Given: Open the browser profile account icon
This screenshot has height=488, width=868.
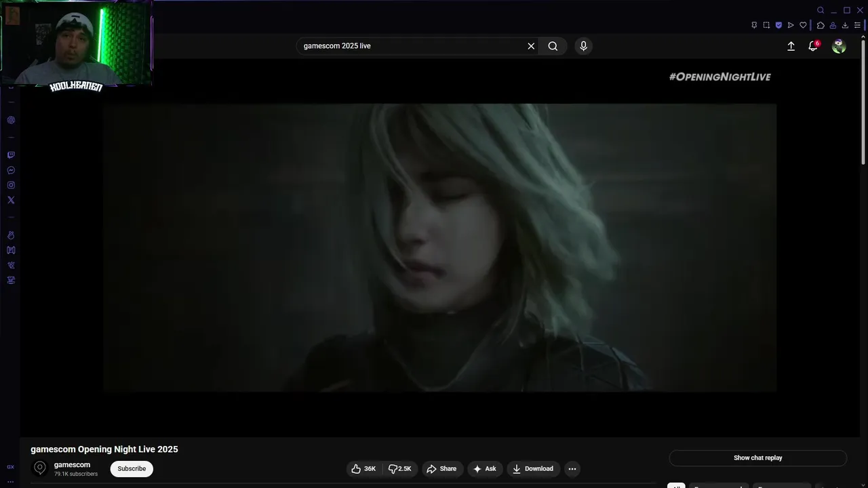Looking at the screenshot, I should coord(833,25).
